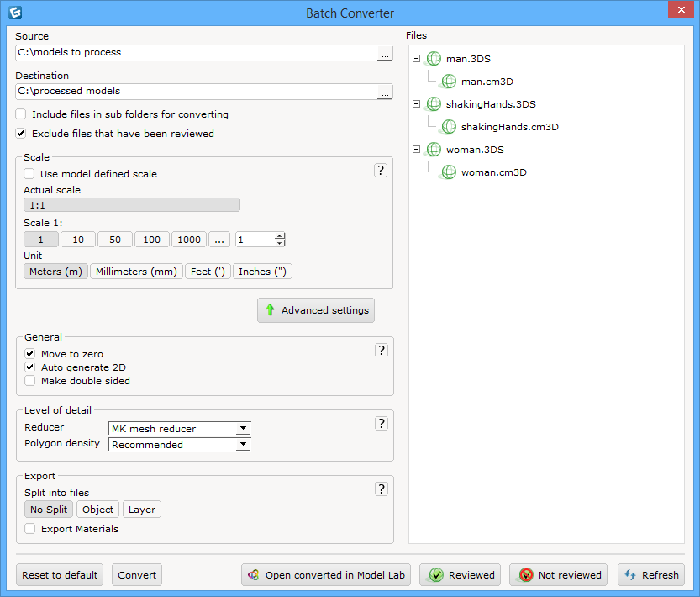Viewport: 700px width, 597px height.
Task: Open converted files in Model Lab
Action: [x=325, y=574]
